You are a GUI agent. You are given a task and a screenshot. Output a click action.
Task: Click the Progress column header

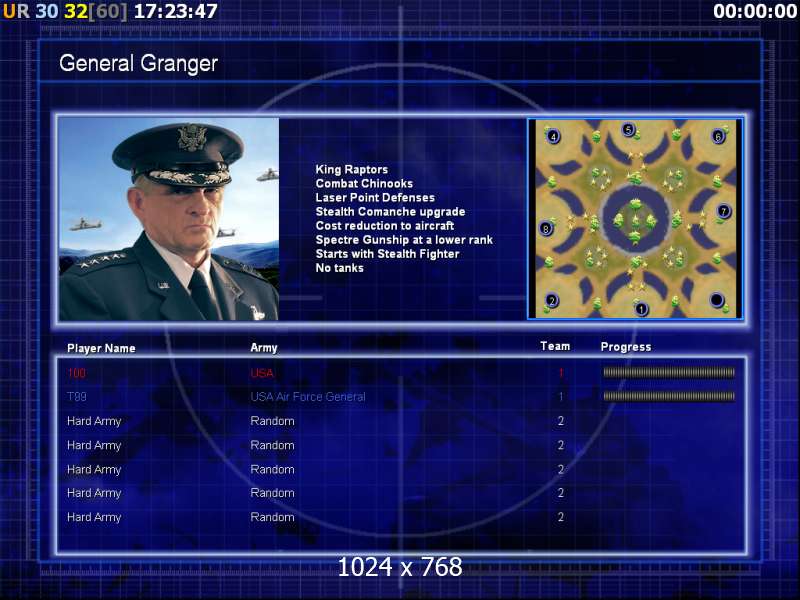click(626, 347)
